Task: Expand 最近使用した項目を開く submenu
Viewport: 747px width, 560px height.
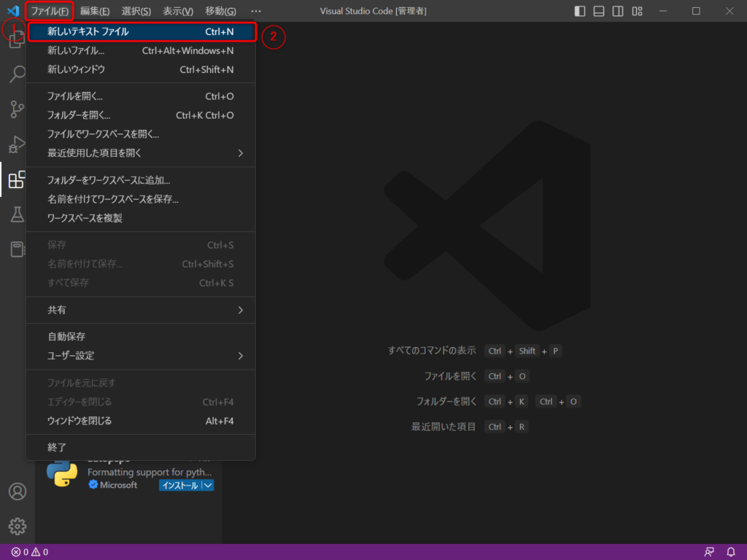Action: pyautogui.click(x=141, y=153)
